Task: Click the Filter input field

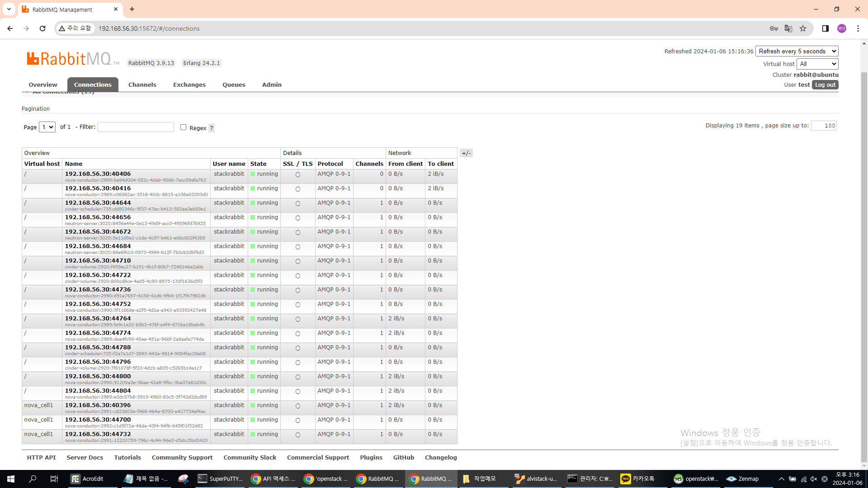Action: tap(136, 127)
